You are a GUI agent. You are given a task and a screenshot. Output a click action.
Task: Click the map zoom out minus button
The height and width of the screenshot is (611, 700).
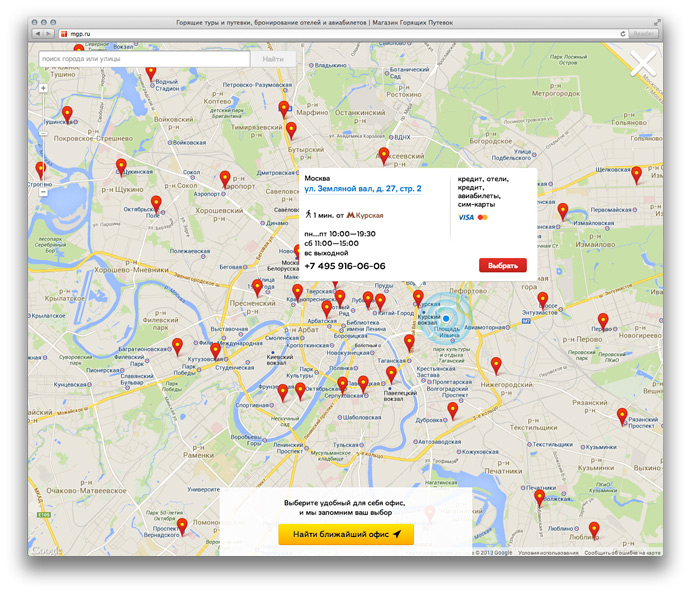[x=43, y=192]
